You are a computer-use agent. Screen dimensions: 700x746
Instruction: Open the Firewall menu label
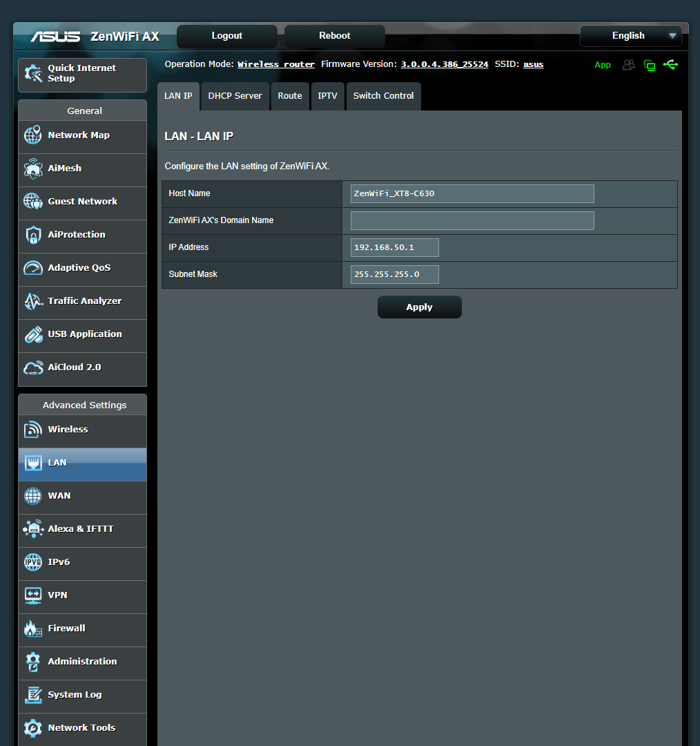66,629
